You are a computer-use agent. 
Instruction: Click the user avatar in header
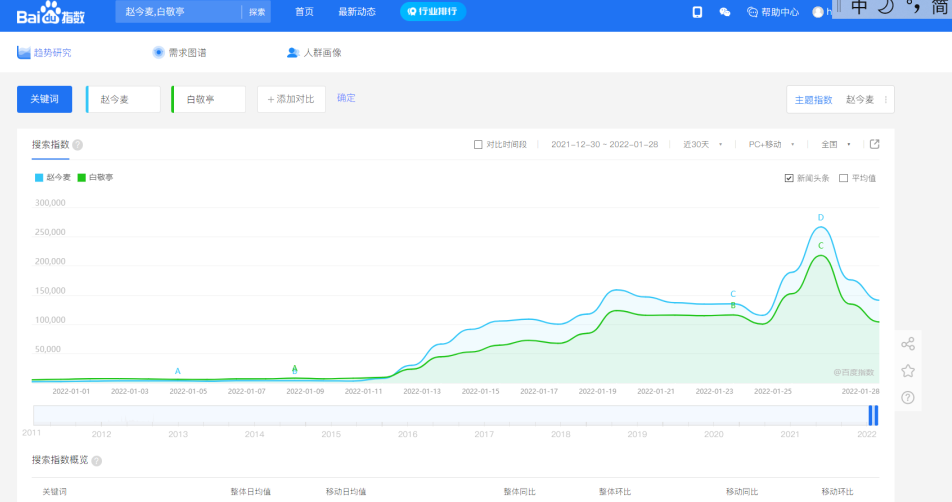pyautogui.click(x=818, y=12)
